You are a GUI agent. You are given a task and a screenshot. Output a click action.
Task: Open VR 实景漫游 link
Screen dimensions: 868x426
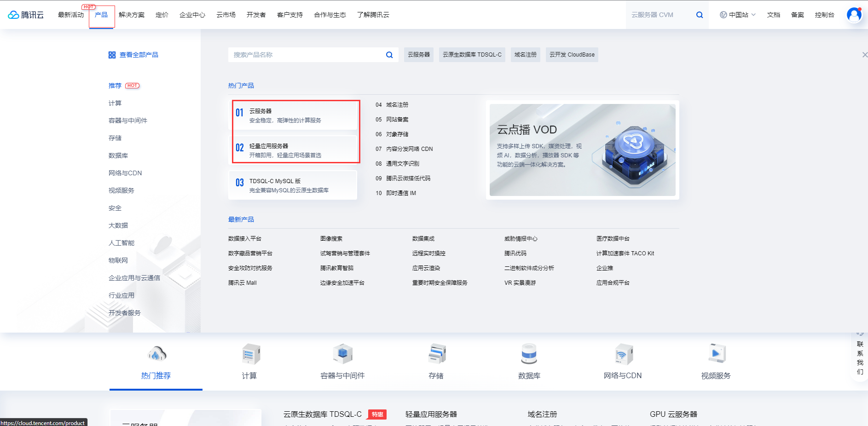pyautogui.click(x=520, y=283)
